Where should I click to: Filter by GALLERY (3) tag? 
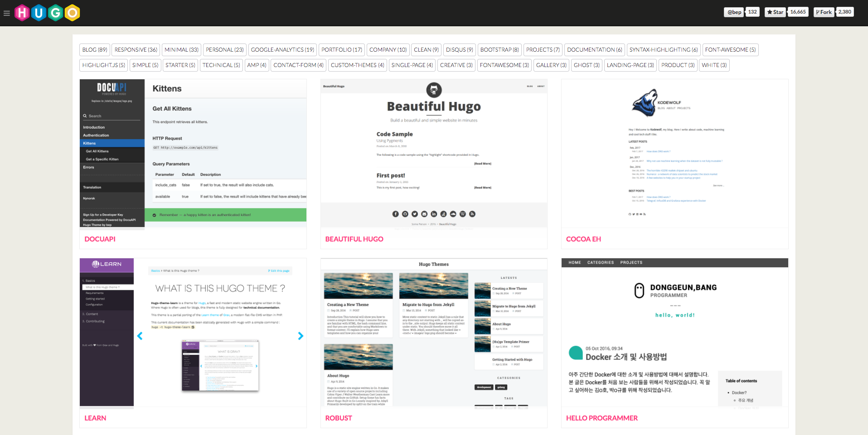click(552, 65)
